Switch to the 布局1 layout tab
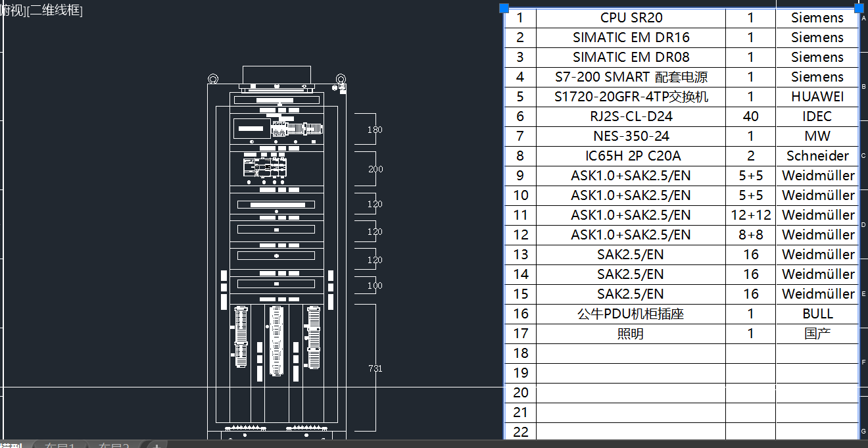This screenshot has height=448, width=868. pyautogui.click(x=59, y=446)
